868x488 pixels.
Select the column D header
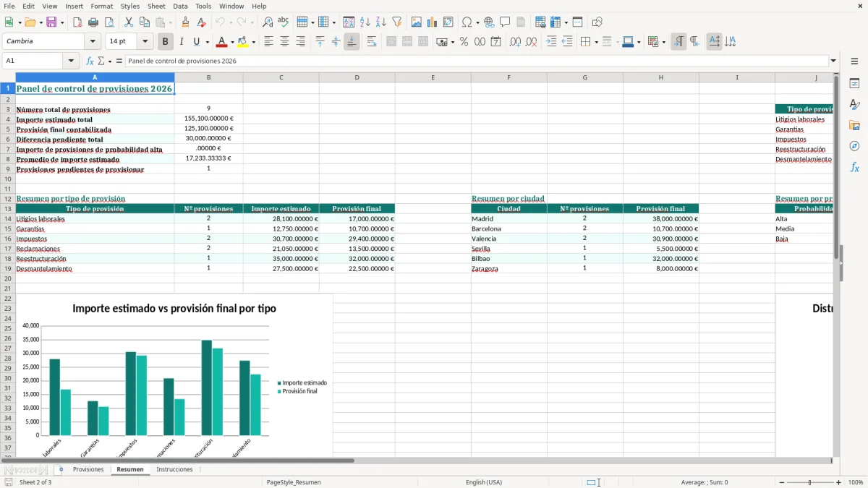[x=357, y=77]
